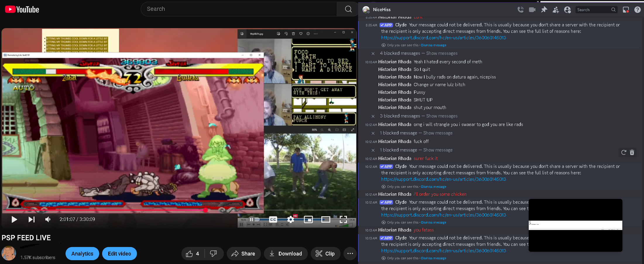Download the YouTube video

tap(286, 253)
